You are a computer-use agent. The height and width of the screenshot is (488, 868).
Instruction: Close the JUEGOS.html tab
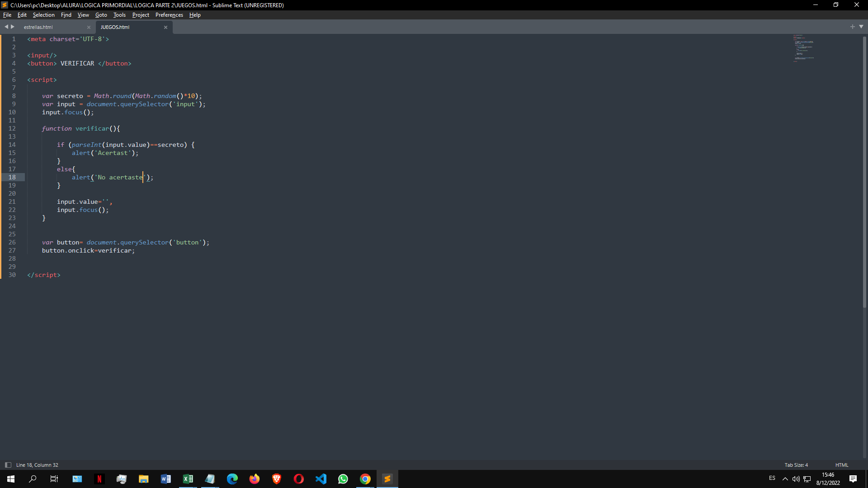[x=165, y=27]
